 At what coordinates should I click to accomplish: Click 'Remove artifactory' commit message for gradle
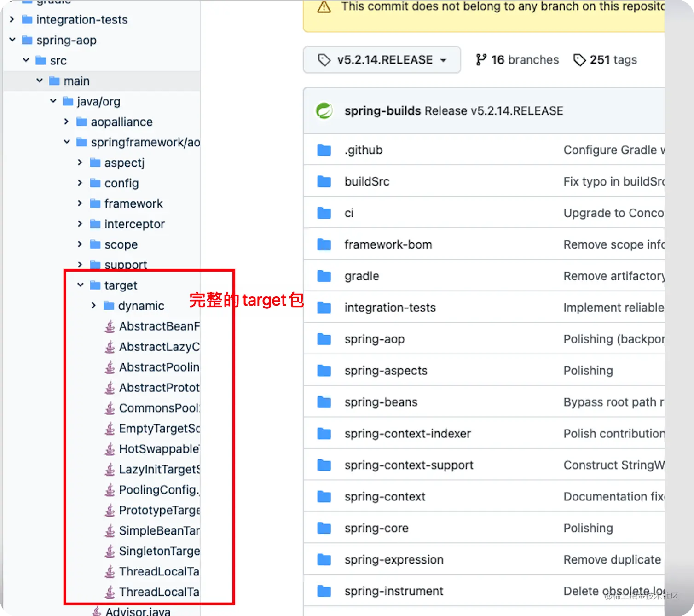pyautogui.click(x=614, y=276)
